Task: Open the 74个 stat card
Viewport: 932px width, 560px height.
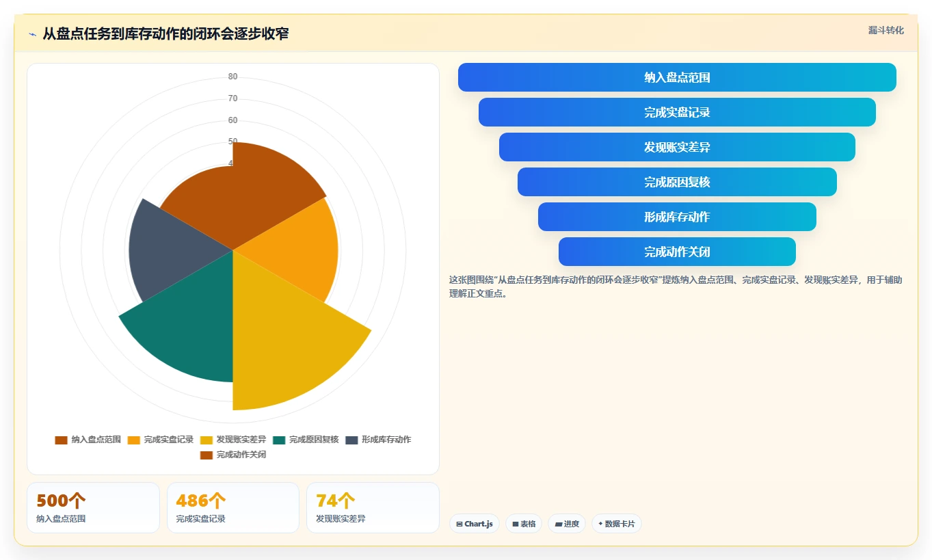Action: [x=373, y=507]
